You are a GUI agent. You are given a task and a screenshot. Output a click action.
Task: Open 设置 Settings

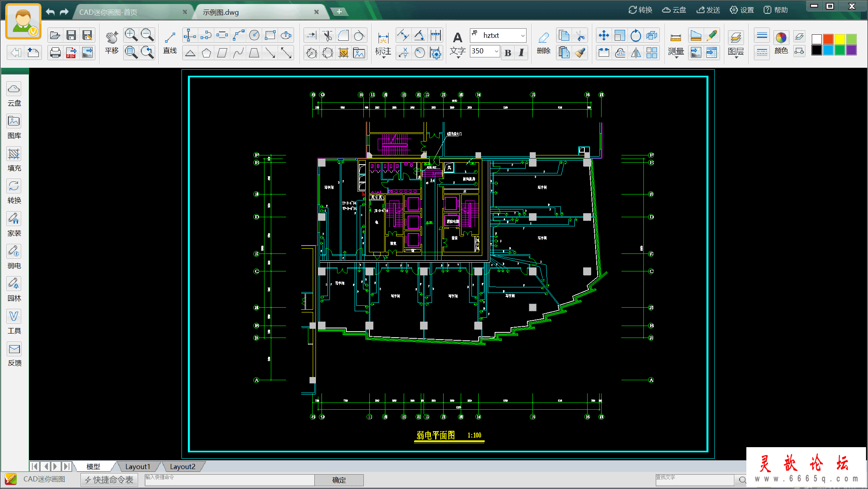[742, 10]
